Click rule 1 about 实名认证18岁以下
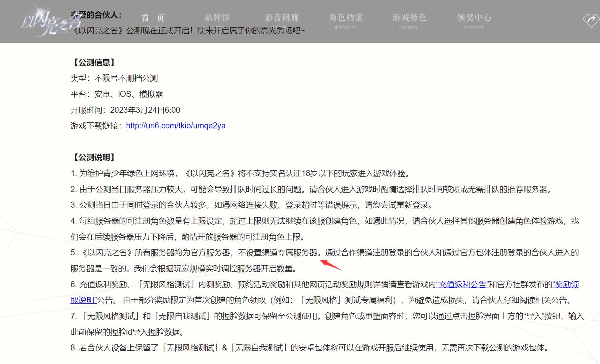The image size is (600, 364). point(240,173)
